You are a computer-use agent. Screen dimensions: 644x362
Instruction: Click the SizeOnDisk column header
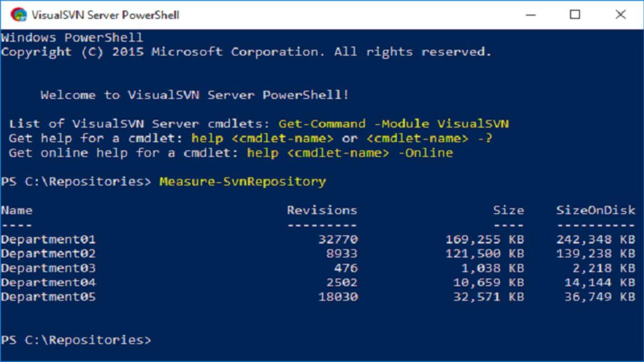596,210
